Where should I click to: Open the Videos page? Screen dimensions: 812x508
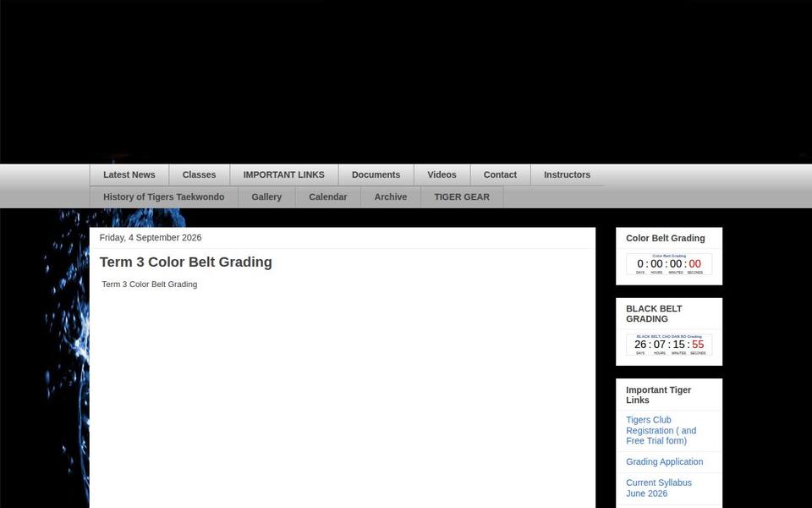pos(442,174)
